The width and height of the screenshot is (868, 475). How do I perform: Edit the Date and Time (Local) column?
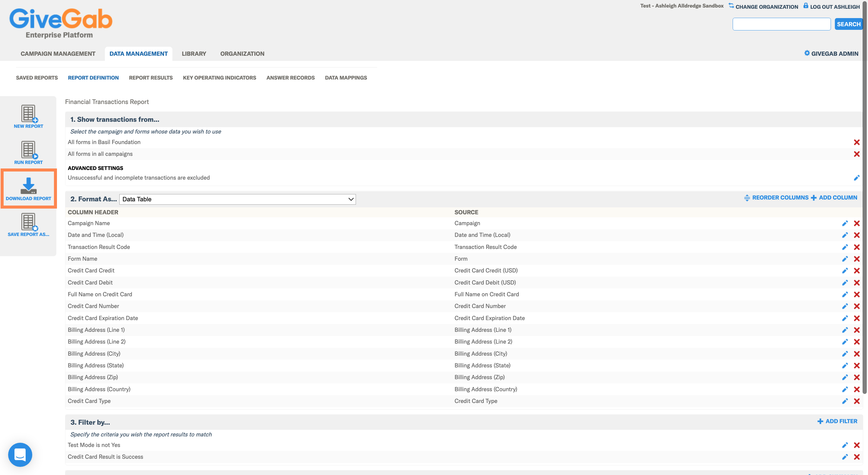point(845,235)
